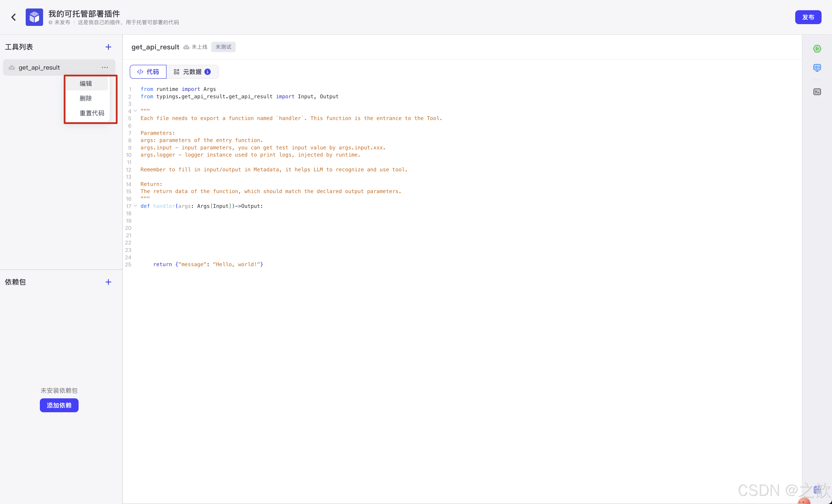832x504 pixels.
Task: Collapse the handler function fold at line 17
Action: 135,206
